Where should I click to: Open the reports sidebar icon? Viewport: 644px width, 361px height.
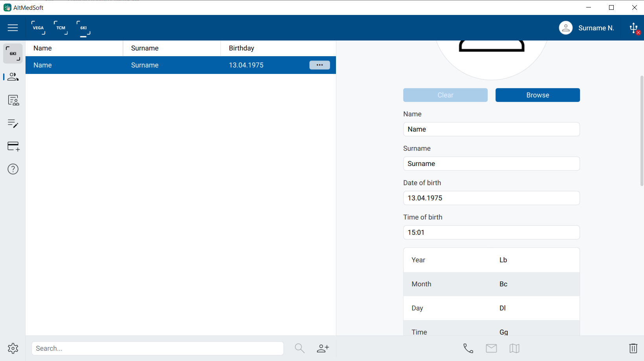coord(13,100)
